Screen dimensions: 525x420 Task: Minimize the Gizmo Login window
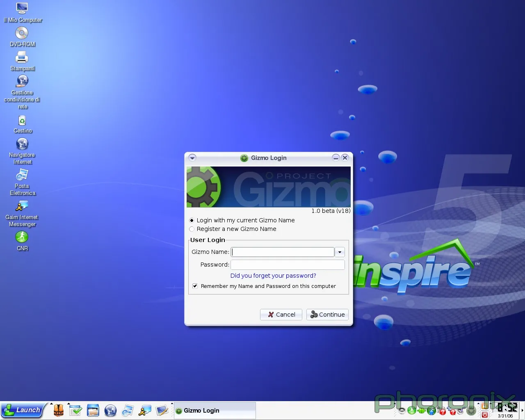pyautogui.click(x=336, y=158)
